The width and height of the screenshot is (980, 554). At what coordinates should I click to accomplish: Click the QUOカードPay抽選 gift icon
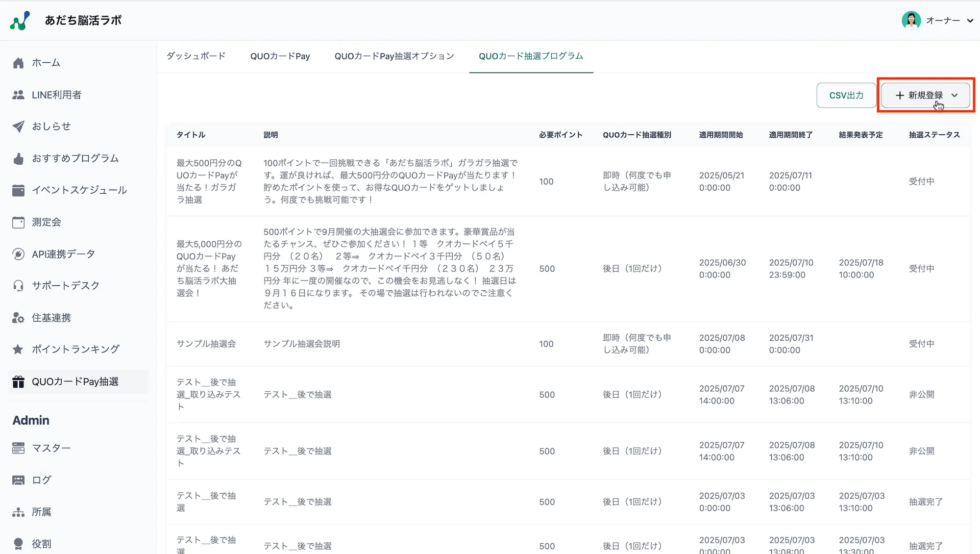tap(19, 382)
